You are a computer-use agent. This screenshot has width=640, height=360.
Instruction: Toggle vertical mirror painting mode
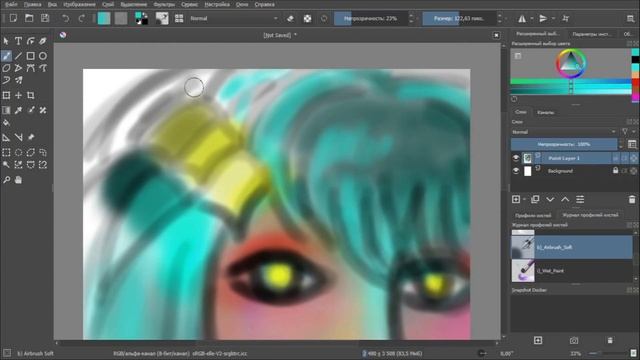pyautogui.click(x=543, y=18)
